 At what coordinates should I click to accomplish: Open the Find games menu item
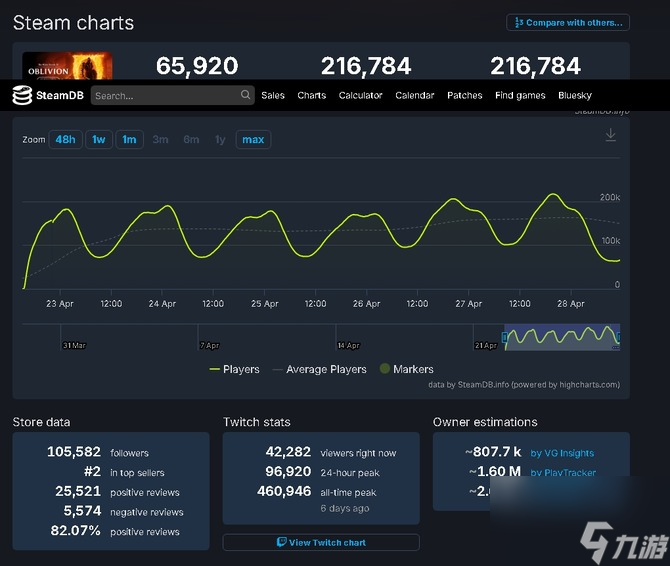coord(520,95)
